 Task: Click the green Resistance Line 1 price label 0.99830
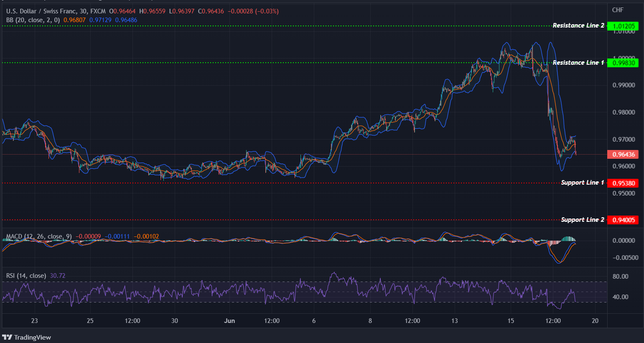point(623,63)
